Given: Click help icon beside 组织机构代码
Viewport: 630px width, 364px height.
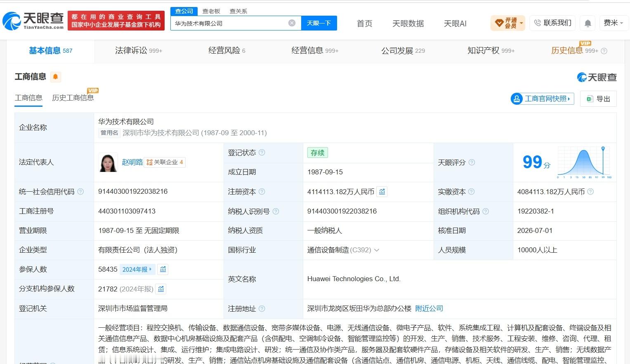Looking at the screenshot, I should tap(486, 211).
